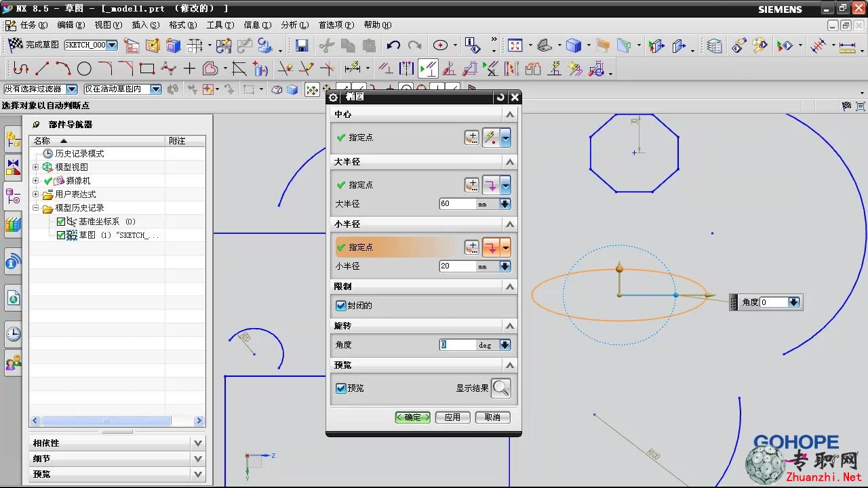Expand the 摄像机 tree node
This screenshot has height=488, width=868.
36,181
